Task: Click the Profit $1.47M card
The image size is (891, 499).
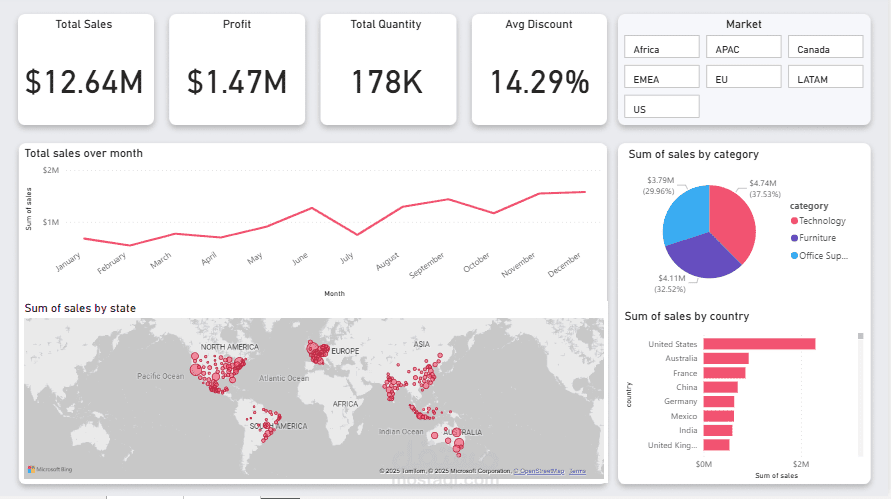Action: 237,69
